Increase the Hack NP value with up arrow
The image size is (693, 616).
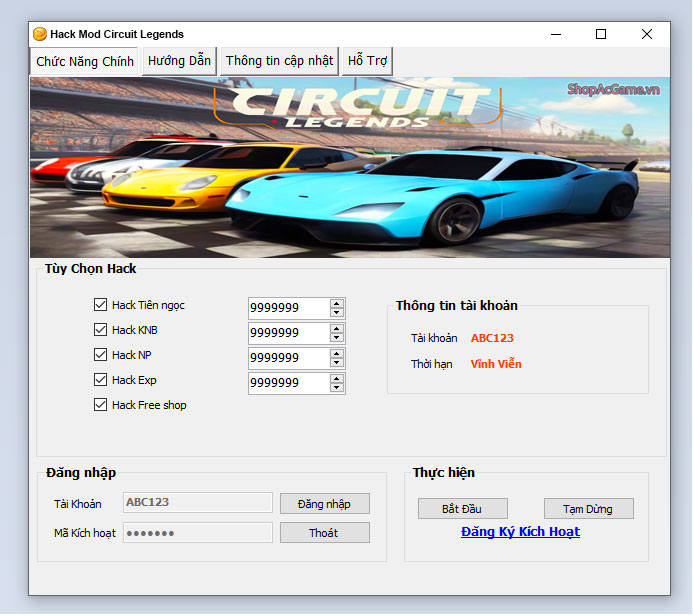[x=337, y=354]
